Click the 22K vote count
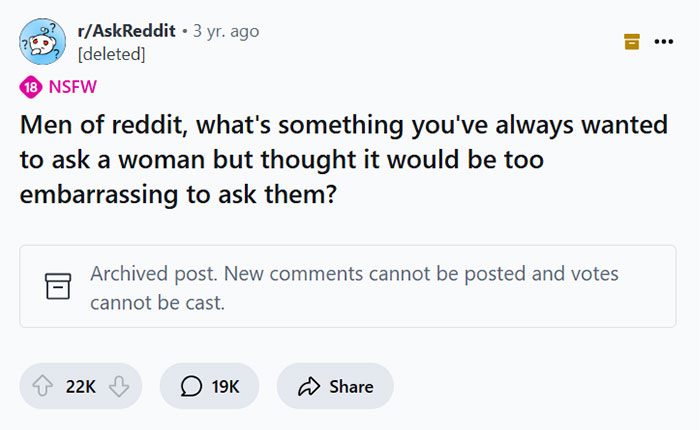The height and width of the screenshot is (430, 700). [x=80, y=386]
